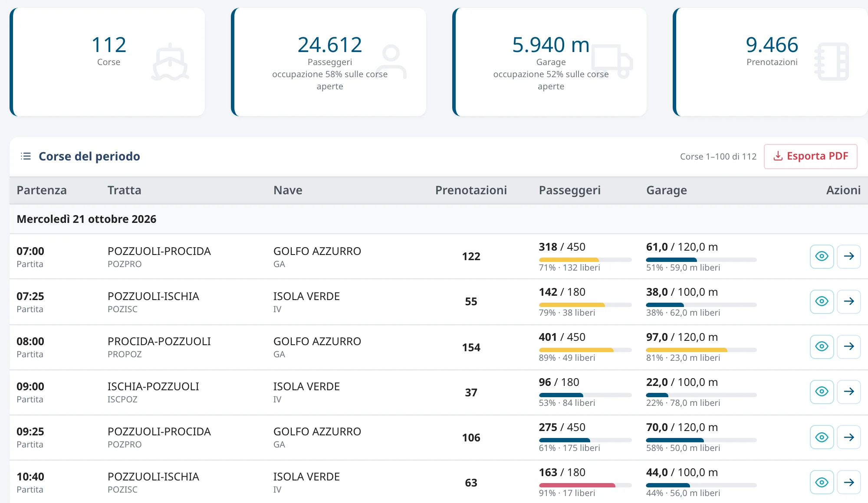Click the booking count 154

[x=471, y=347]
